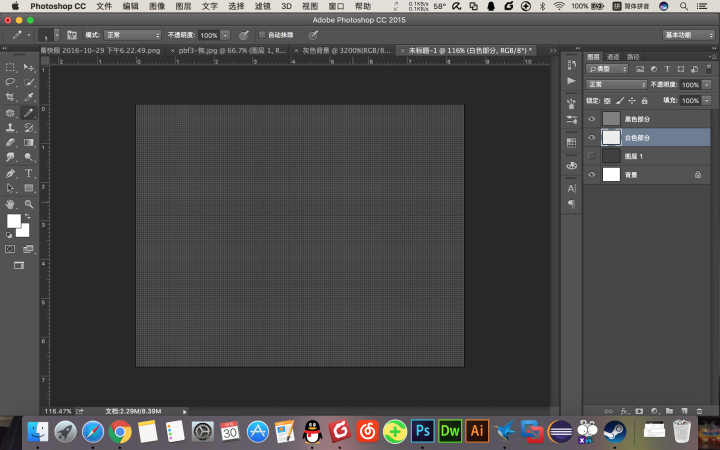Hide the 白色部分 layer

point(591,137)
